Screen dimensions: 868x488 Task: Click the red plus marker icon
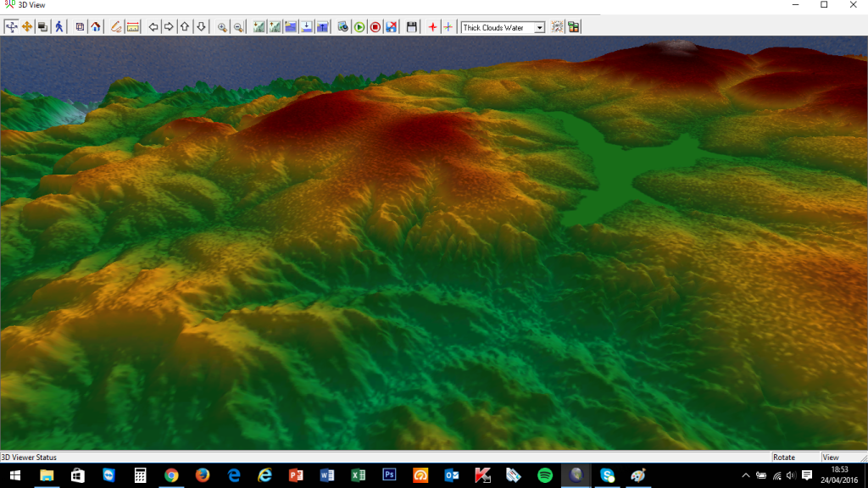tap(432, 27)
